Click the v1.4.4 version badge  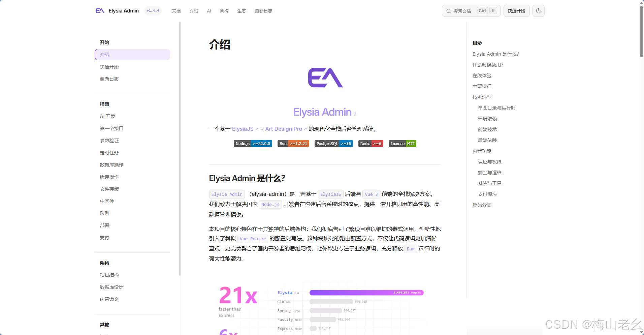[x=153, y=11]
